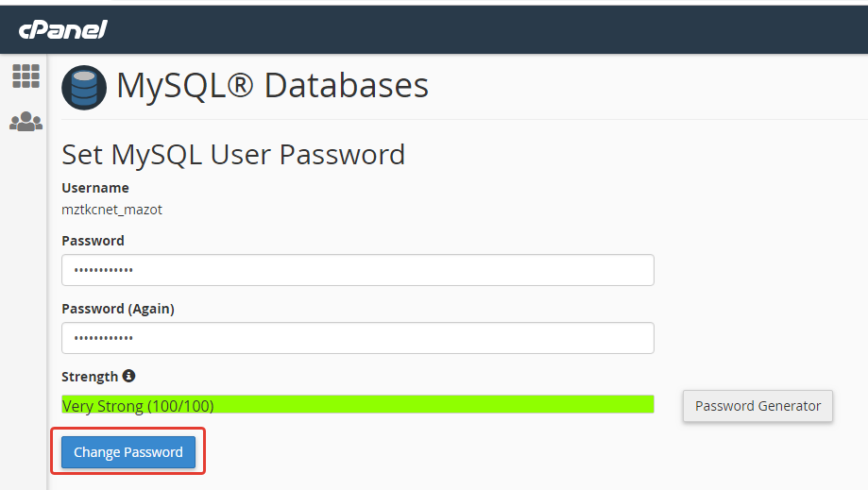Click the Set MySQL User Password heading
The height and width of the screenshot is (490, 868).
coord(233,154)
